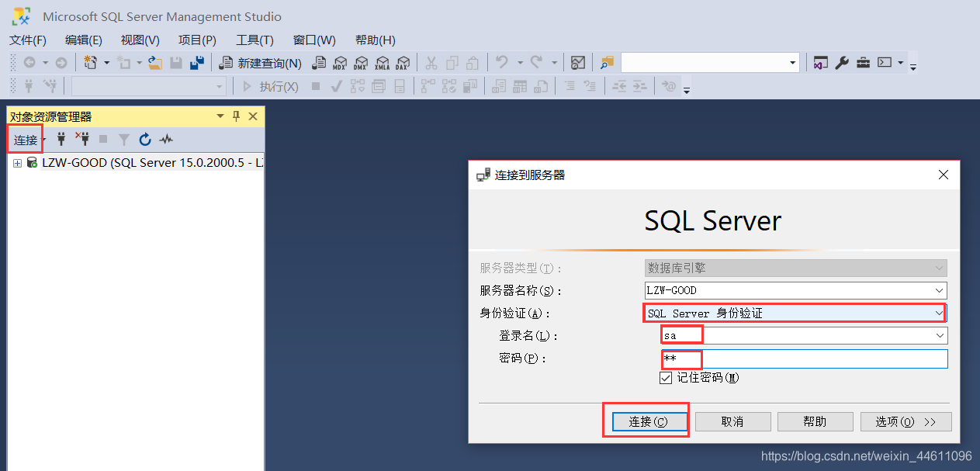Viewport: 980px width, 471px height.
Task: Open 连接 dropdown in Object Explorer
Action: click(x=44, y=140)
